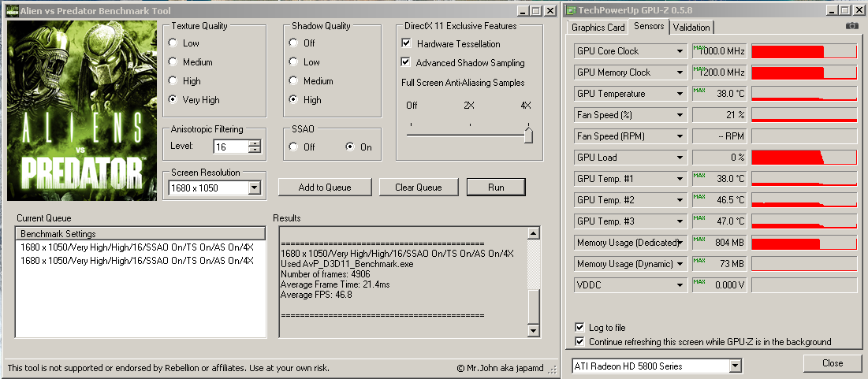
Task: Click the TechPowerUp GPU-Z title bar icon
Action: (x=570, y=10)
